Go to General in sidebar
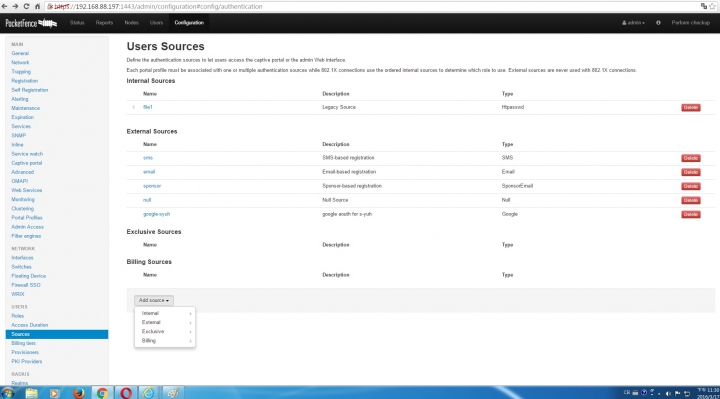Screen dimensions: 720x399 click(x=20, y=53)
